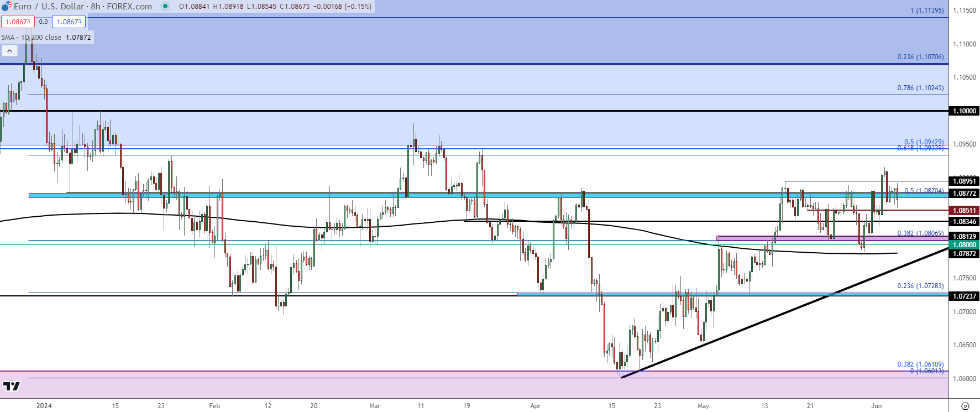The height and width of the screenshot is (412, 980).
Task: Select the 1.10000 price label on axis
Action: (x=965, y=111)
